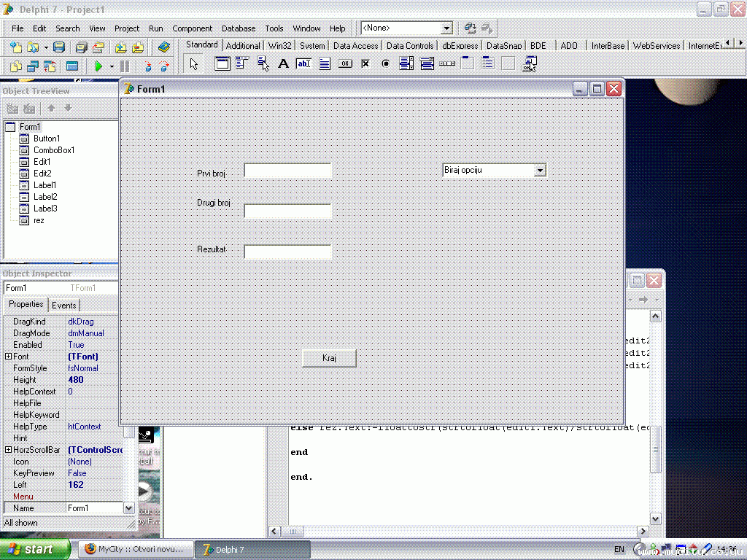Viewport: 747px width, 560px height.
Task: Switch to the Additional palette tab
Action: point(243,46)
